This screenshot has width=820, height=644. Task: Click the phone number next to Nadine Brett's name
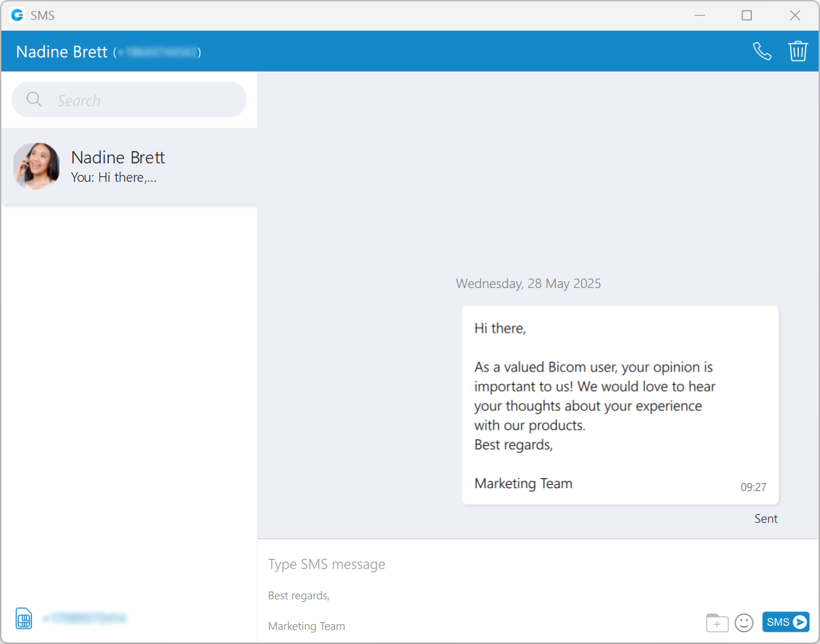(157, 52)
